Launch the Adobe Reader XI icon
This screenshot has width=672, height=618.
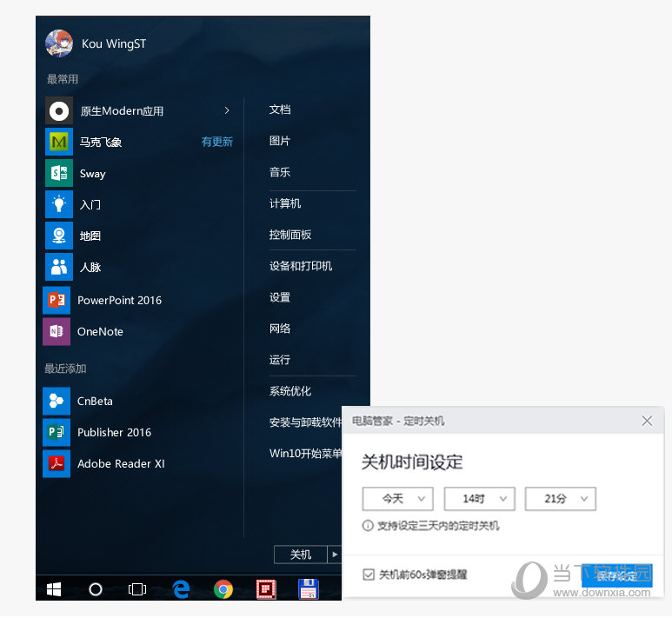pyautogui.click(x=57, y=463)
